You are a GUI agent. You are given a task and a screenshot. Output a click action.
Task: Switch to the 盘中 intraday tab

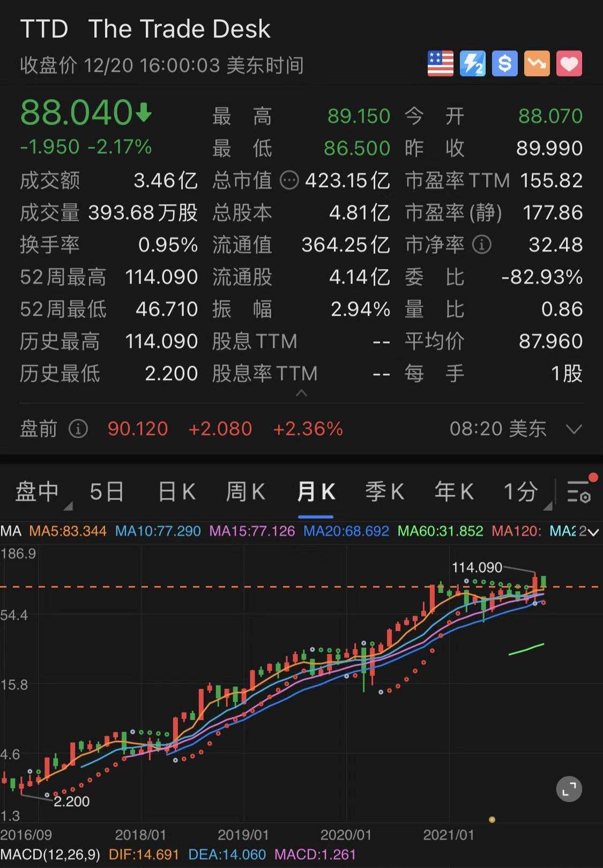click(37, 491)
